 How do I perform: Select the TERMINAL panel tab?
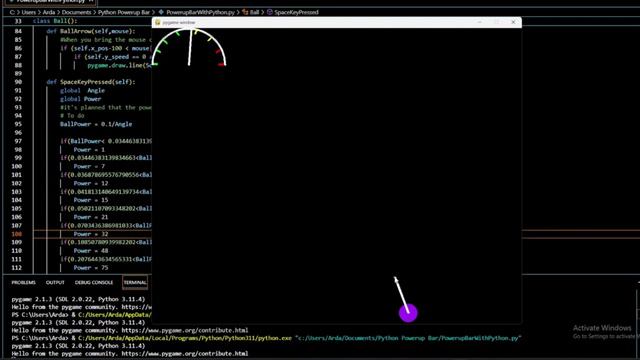click(135, 282)
